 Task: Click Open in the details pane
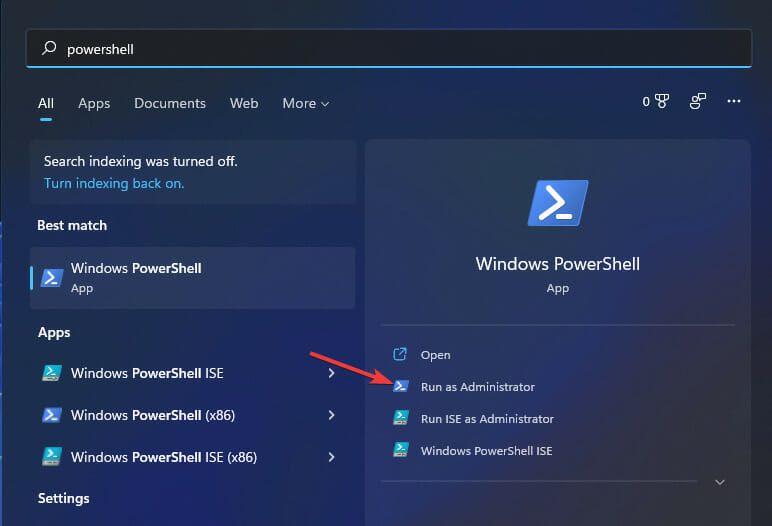coord(435,355)
